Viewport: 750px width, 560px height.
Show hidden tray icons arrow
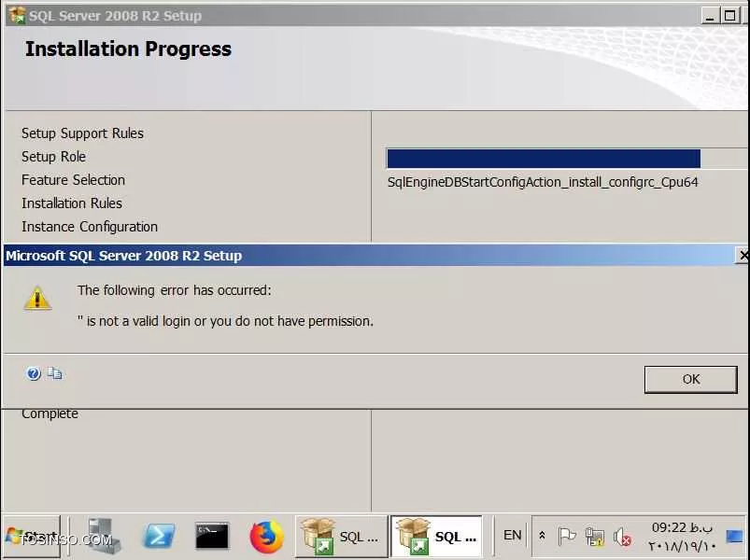coord(542,536)
